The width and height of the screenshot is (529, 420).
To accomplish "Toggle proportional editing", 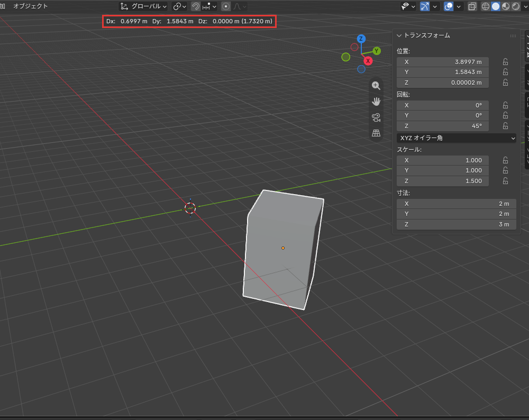I will tap(226, 6).
